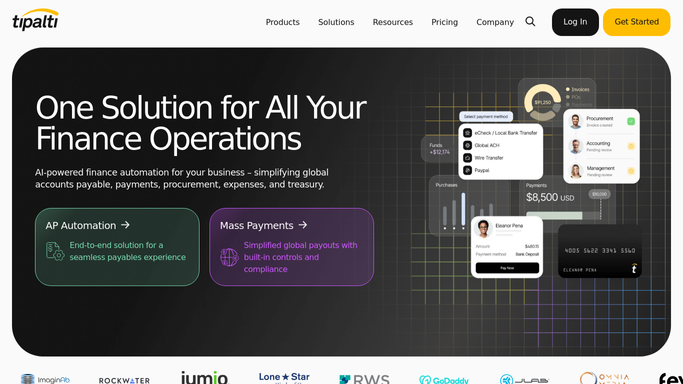
Task: Click the Eleanor Pena avatar
Action: coord(483,228)
